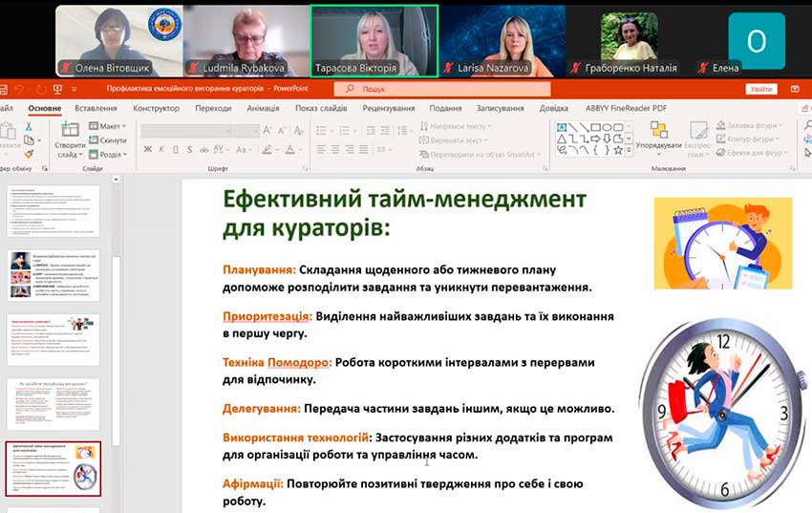Open ribbon display options icon
The width and height of the screenshot is (812, 513).
795,89
